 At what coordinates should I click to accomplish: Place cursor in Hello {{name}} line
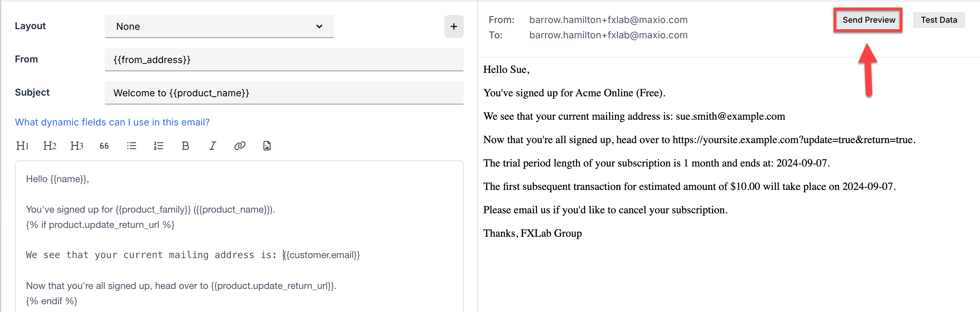pos(57,179)
